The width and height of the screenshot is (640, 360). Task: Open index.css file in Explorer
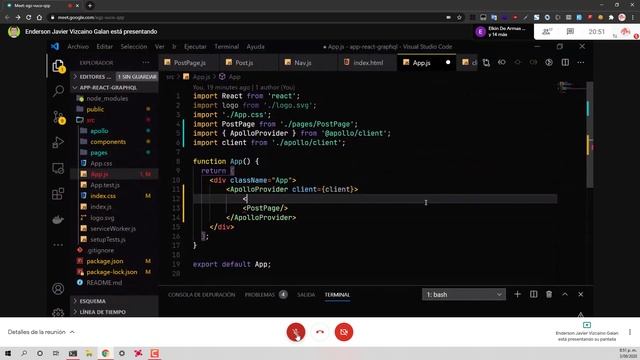[x=114, y=196]
